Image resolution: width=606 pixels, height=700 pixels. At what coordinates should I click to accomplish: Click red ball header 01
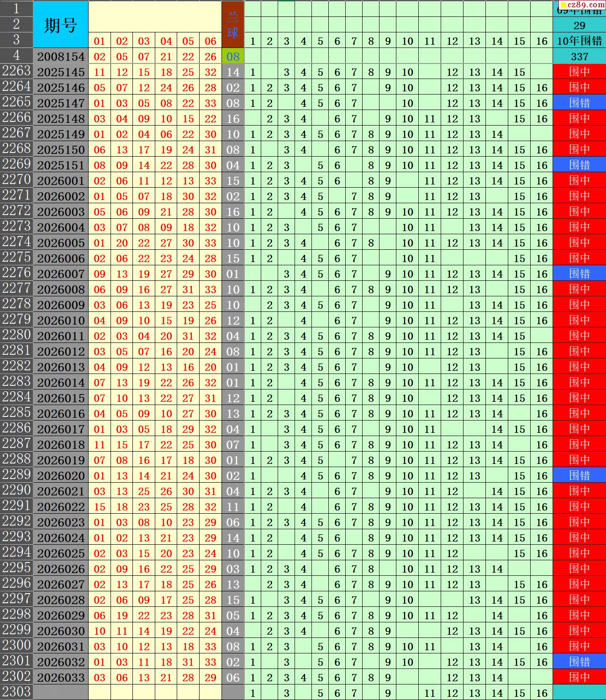coord(100,41)
